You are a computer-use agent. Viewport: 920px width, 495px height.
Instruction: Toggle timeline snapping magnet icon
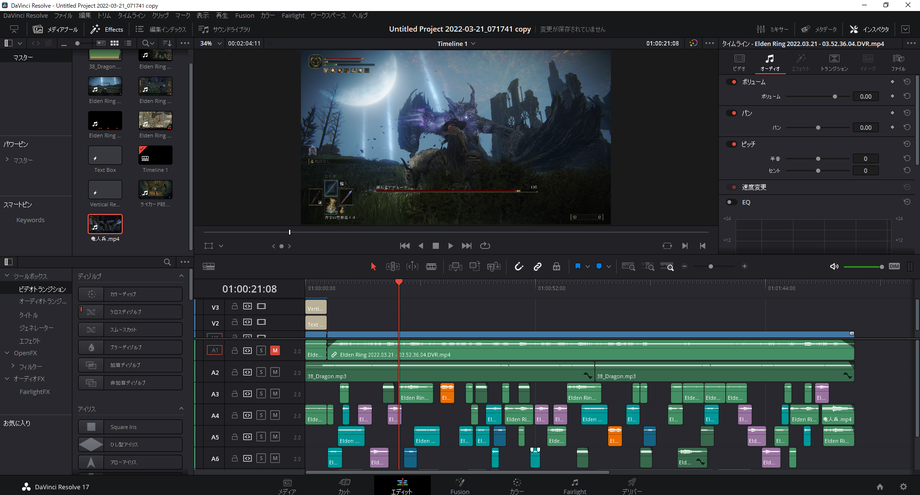(x=519, y=266)
